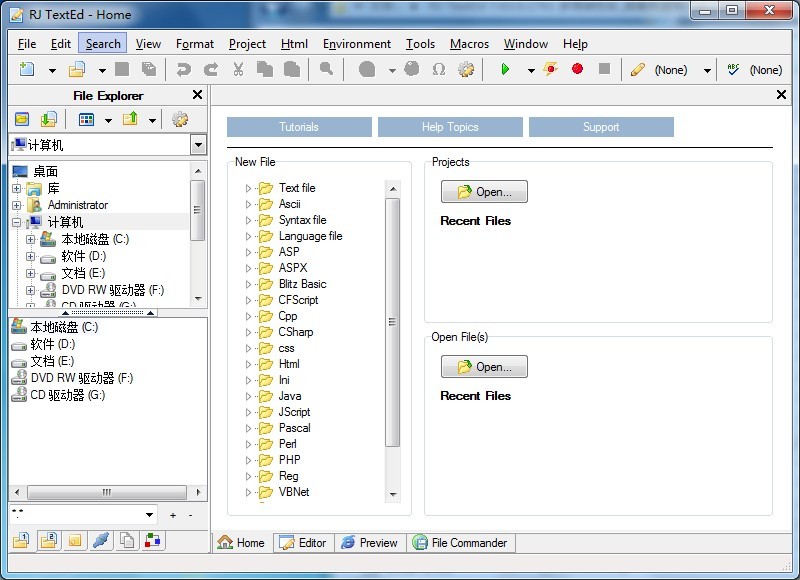The image size is (800, 580).
Task: Click the Omega special character icon
Action: pos(439,69)
